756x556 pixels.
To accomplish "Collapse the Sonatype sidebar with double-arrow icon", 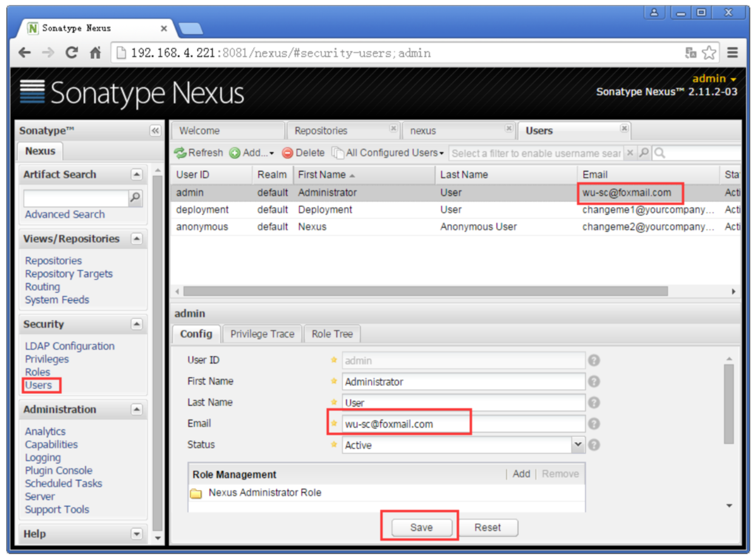I will (155, 131).
